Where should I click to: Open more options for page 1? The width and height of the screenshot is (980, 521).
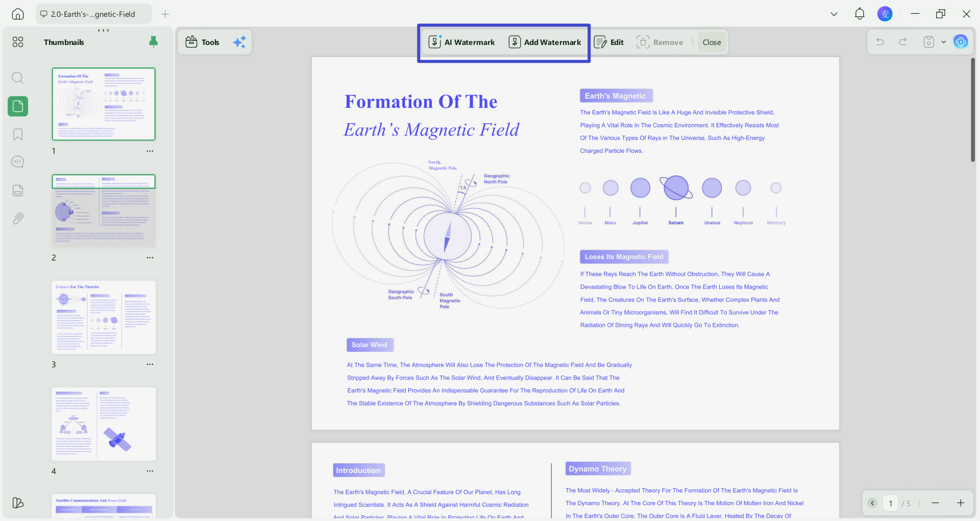(150, 151)
